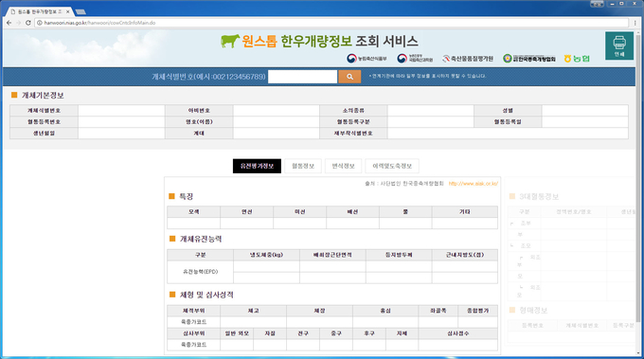This screenshot has width=644, height=359.
Task: Open the 축산물품질평가원 logo link
Action: [x=468, y=59]
